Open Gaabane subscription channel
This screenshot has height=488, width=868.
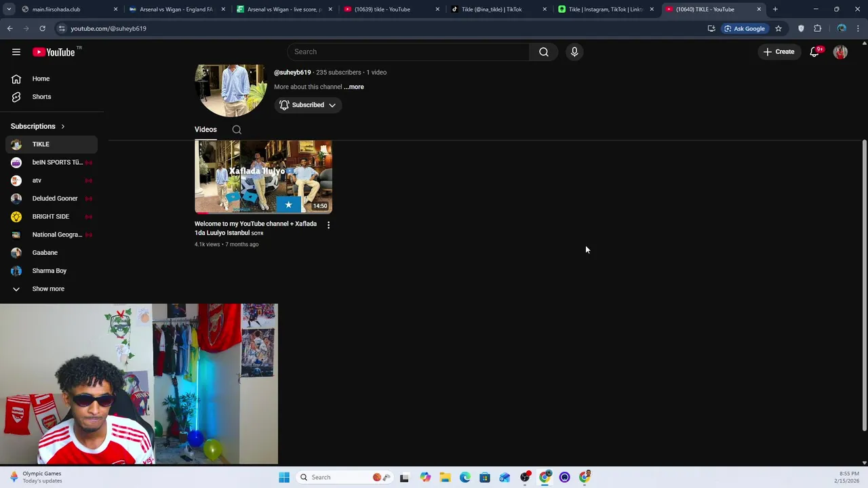click(x=52, y=253)
